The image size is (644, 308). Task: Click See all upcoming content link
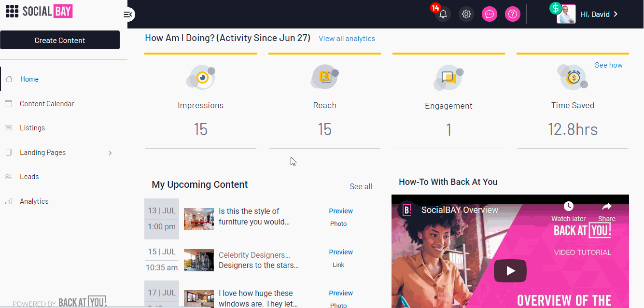click(x=361, y=186)
